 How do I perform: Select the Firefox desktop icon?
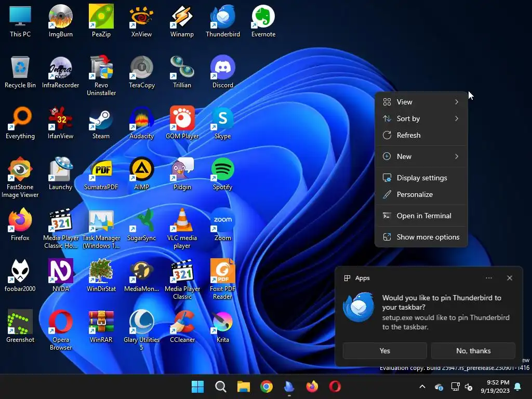point(20,224)
